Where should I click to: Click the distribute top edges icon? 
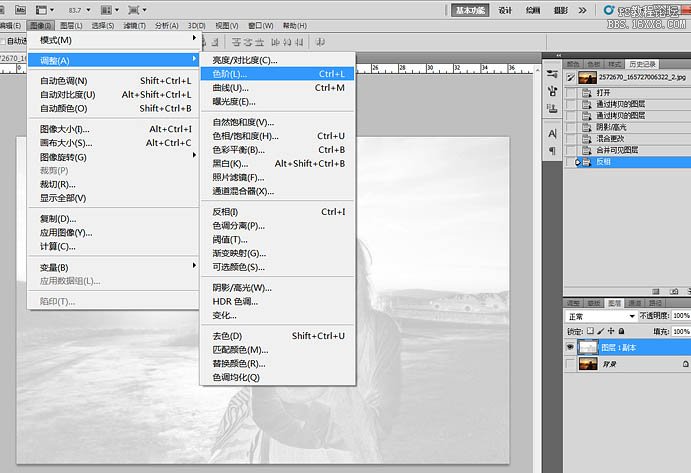coord(237,42)
